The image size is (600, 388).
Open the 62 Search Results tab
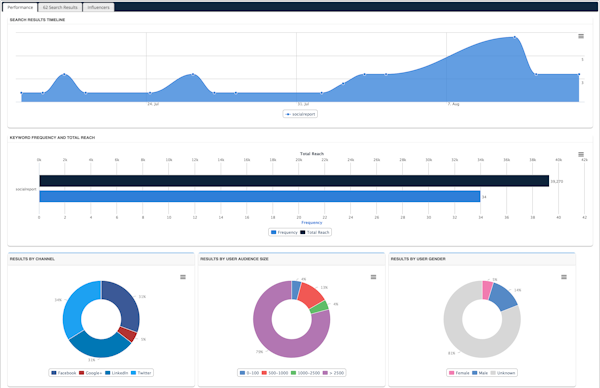pos(60,7)
